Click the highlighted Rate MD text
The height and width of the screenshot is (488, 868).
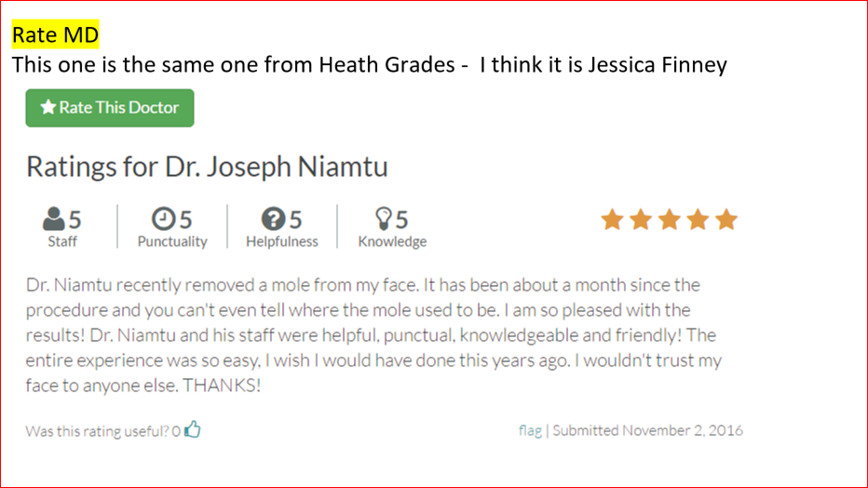(55, 34)
